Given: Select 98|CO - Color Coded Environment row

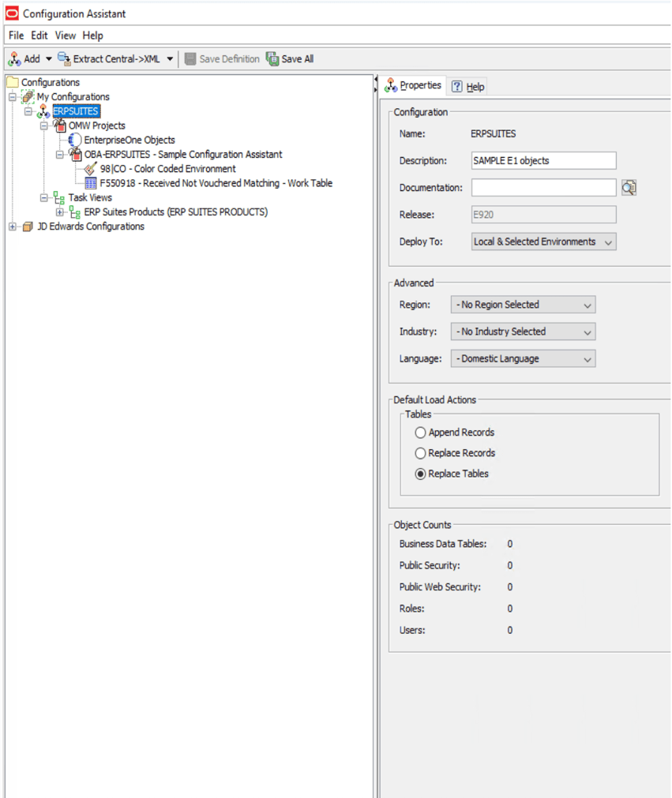Looking at the screenshot, I should pos(168,168).
